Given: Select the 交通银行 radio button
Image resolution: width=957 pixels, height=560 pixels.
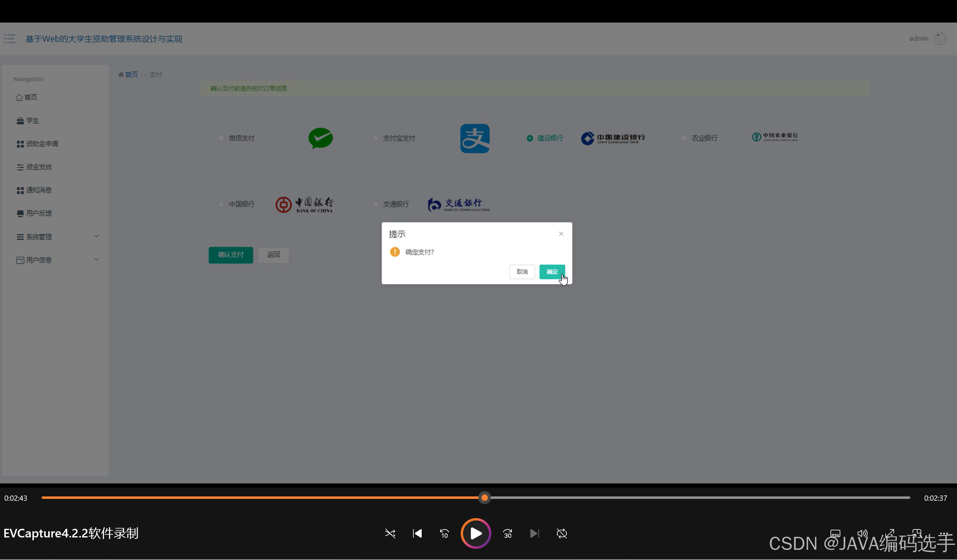Looking at the screenshot, I should (375, 204).
